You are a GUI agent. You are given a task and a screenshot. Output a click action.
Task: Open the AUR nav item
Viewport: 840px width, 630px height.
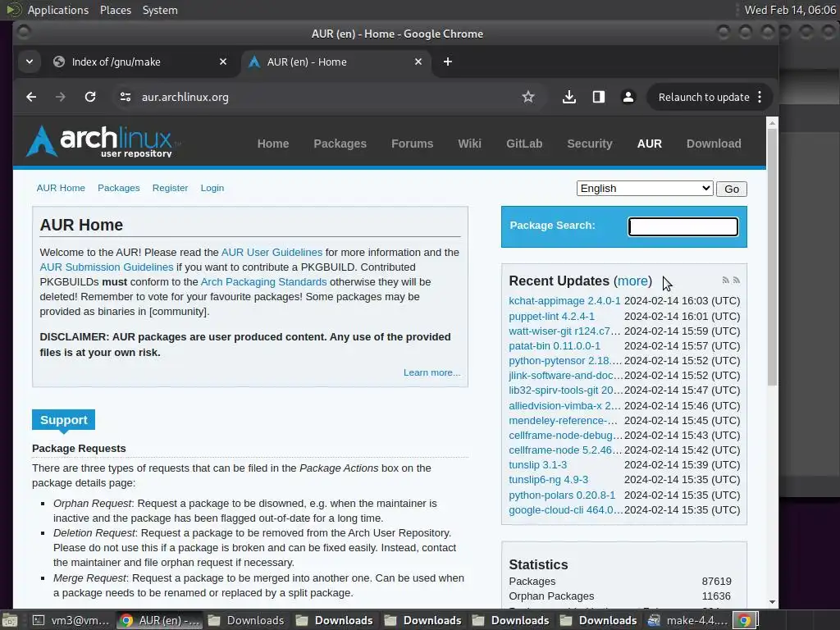coord(650,144)
